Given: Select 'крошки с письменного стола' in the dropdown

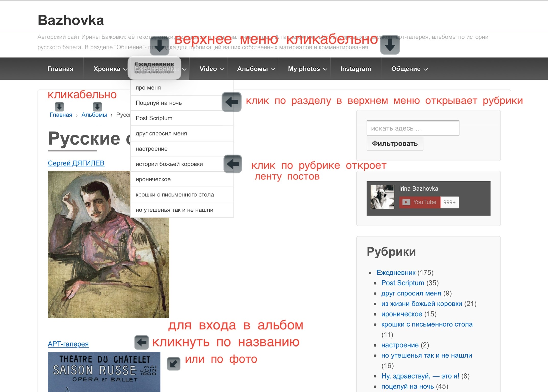Looking at the screenshot, I should coord(182,195).
